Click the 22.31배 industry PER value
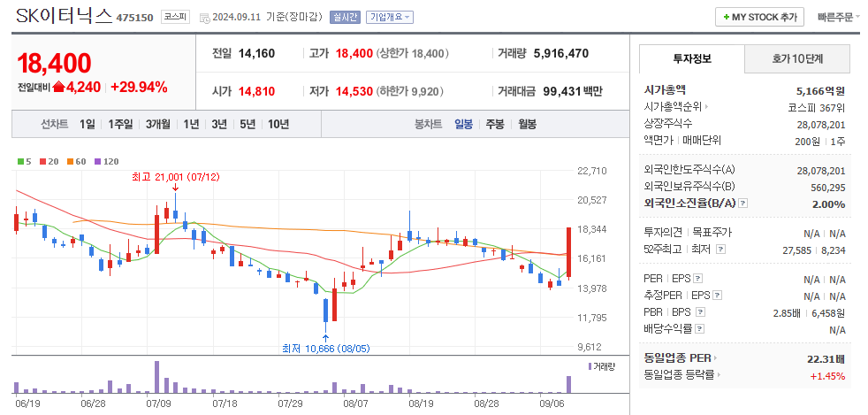Screen dimensions: 868x415 tap(826, 358)
